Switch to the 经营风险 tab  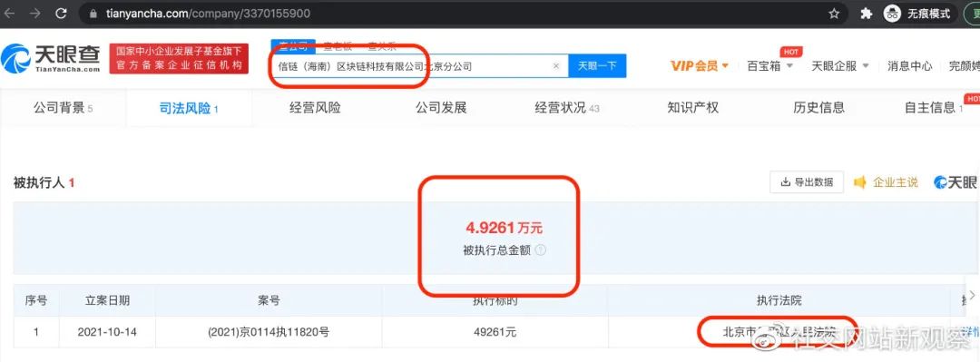[x=315, y=108]
